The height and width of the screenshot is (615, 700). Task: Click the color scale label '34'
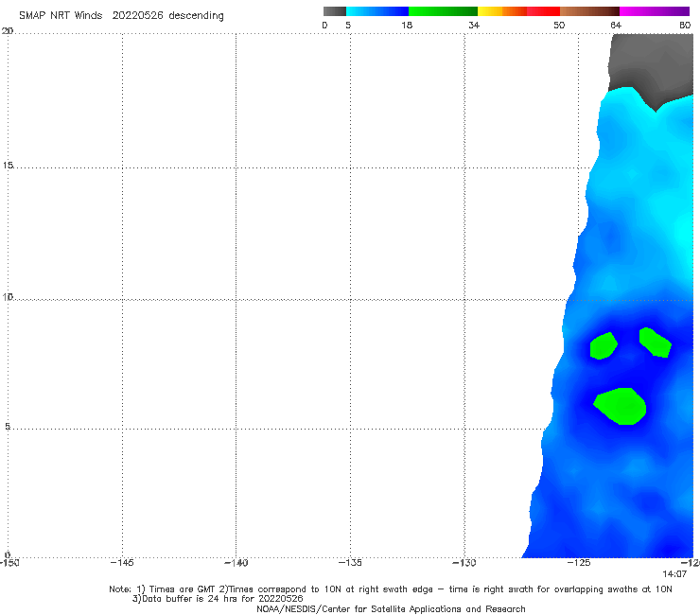(474, 26)
